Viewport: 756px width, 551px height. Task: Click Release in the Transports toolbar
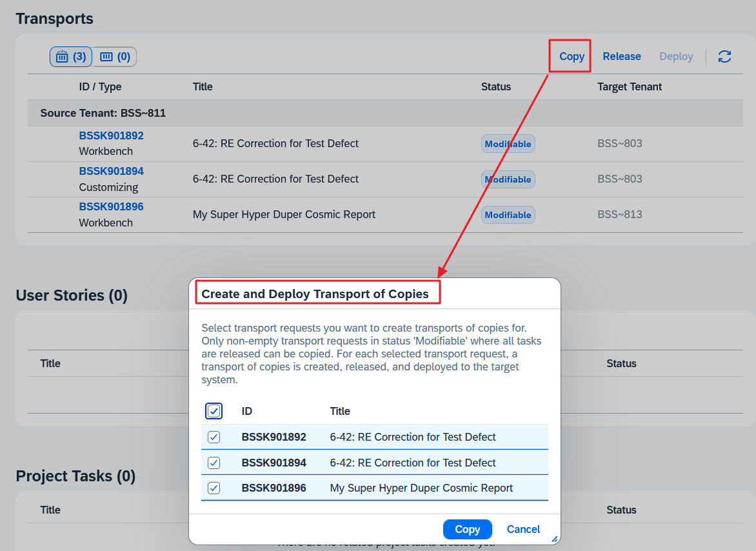pyautogui.click(x=621, y=57)
